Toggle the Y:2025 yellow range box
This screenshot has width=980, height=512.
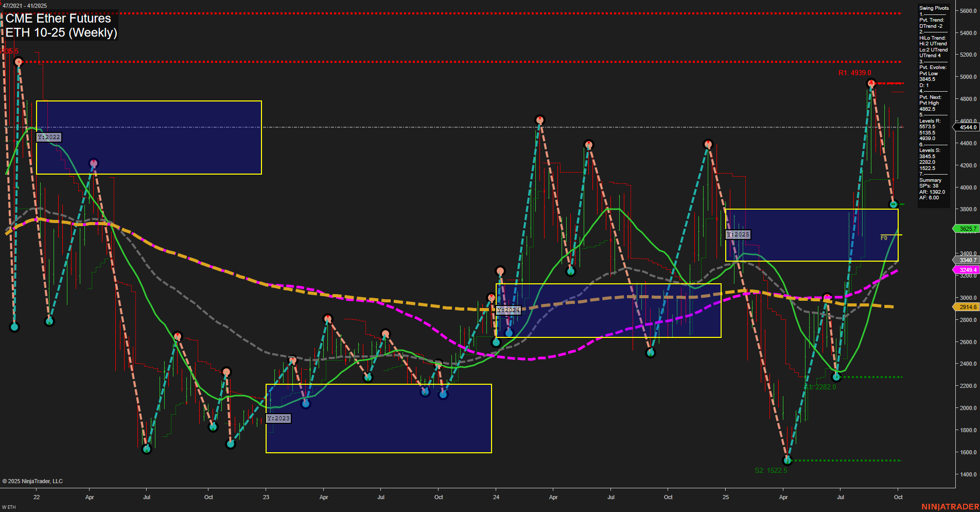tap(739, 234)
